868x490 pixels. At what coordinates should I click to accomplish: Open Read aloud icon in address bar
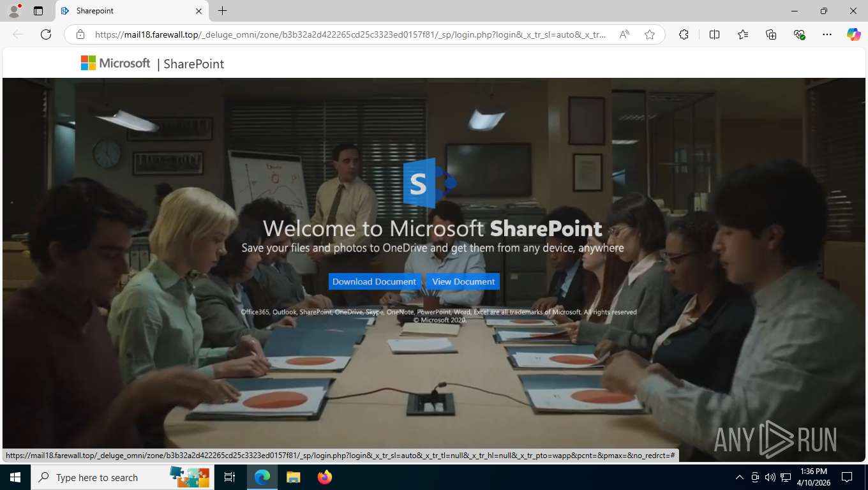[624, 34]
